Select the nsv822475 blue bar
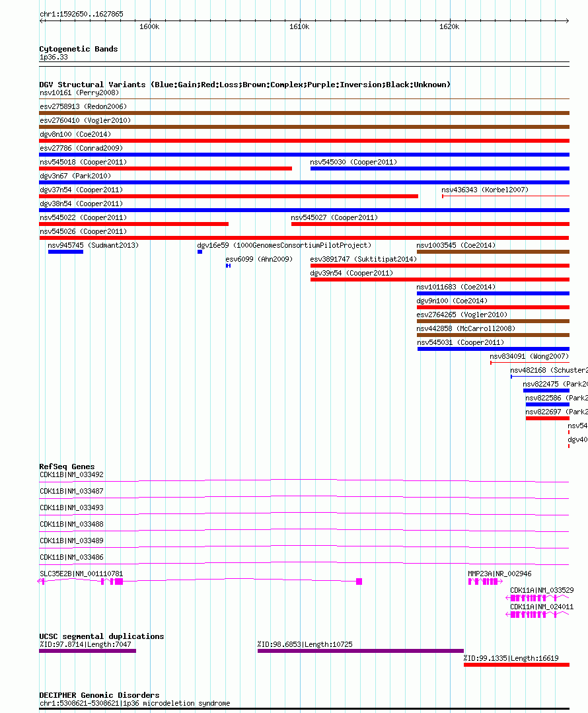This screenshot has height=713, width=588. [546, 391]
